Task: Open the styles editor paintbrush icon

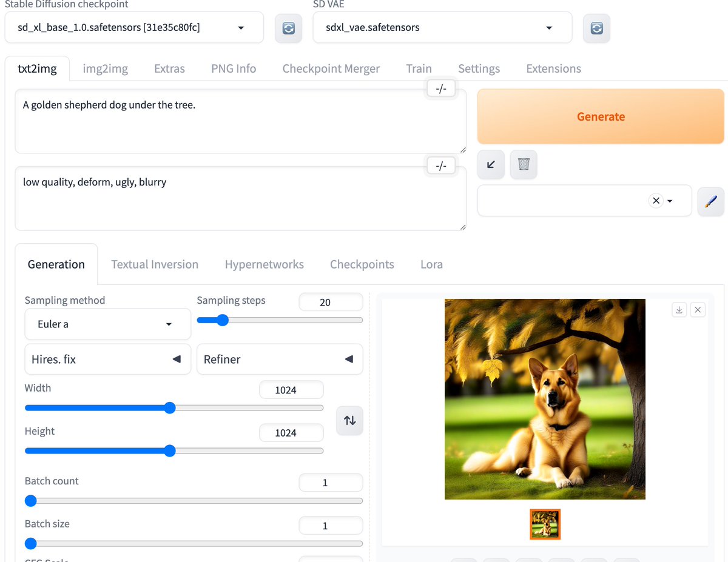Action: tap(711, 201)
